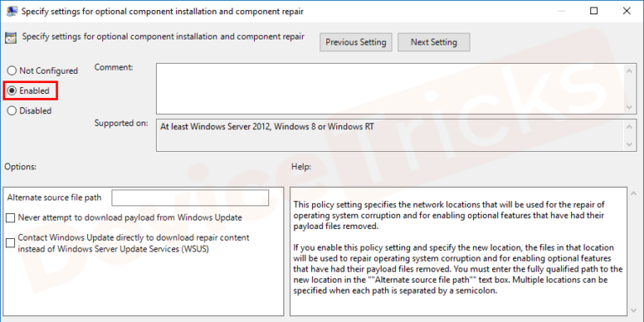Click Supported on box scroll down arrow
This screenshot has height=322, width=644.
point(629,144)
